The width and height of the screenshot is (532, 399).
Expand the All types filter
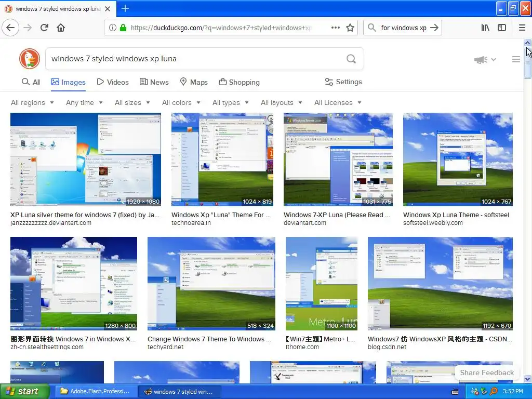[x=230, y=102]
